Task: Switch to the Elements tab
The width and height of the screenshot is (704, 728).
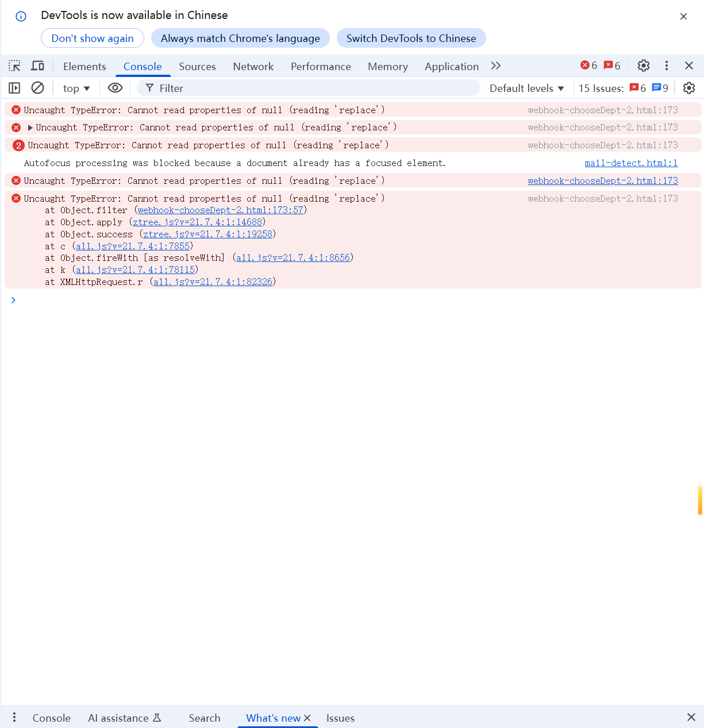Action: click(x=84, y=66)
